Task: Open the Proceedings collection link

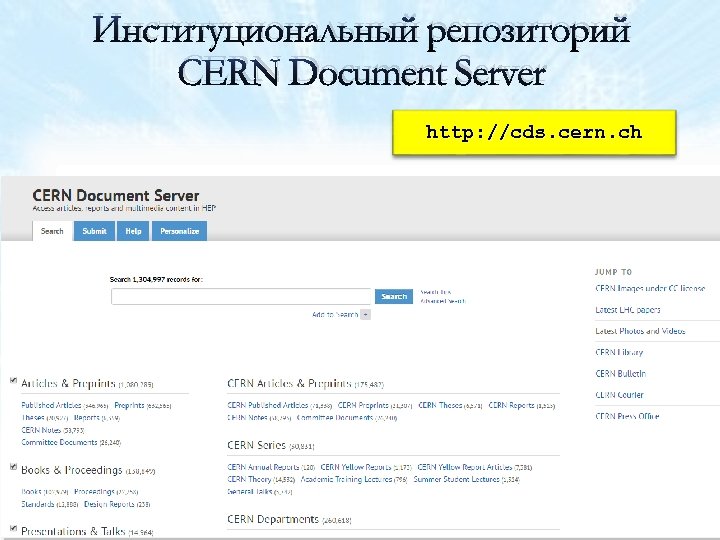Action: [x=94, y=491]
